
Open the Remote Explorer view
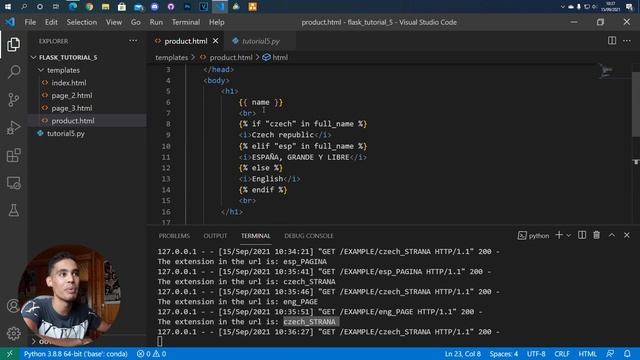[x=13, y=183]
